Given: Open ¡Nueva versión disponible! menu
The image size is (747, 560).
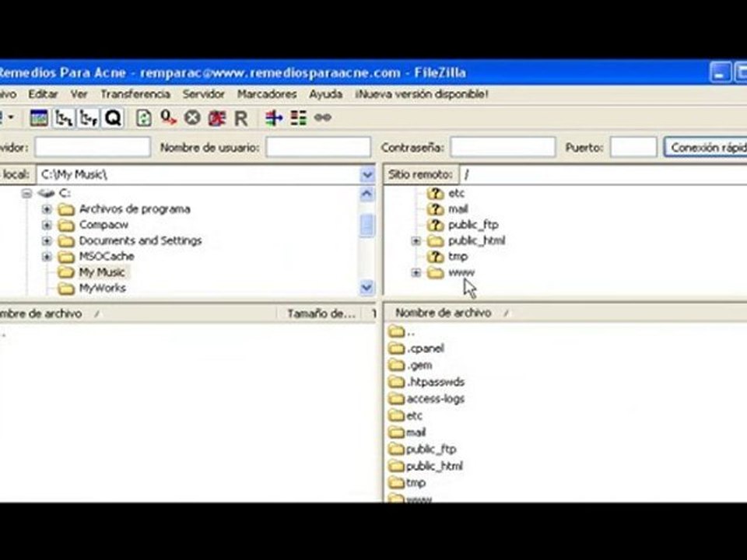Looking at the screenshot, I should point(422,94).
